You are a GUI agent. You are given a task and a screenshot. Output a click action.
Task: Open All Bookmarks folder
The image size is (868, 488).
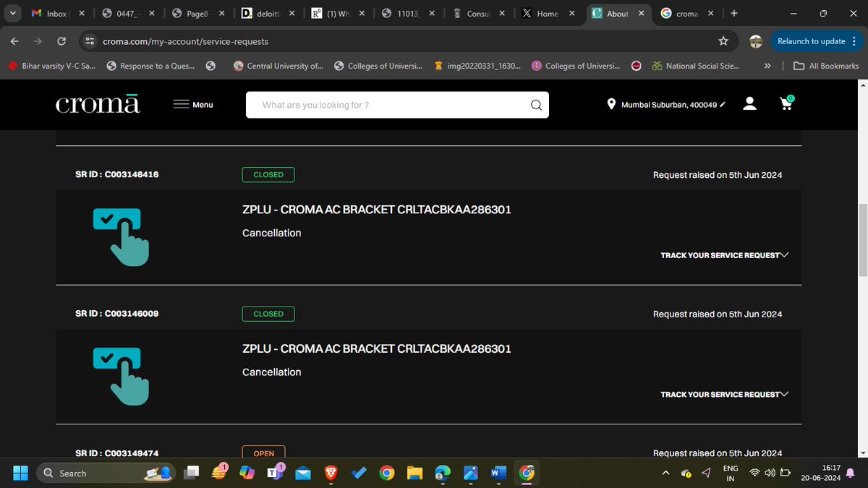(x=826, y=66)
